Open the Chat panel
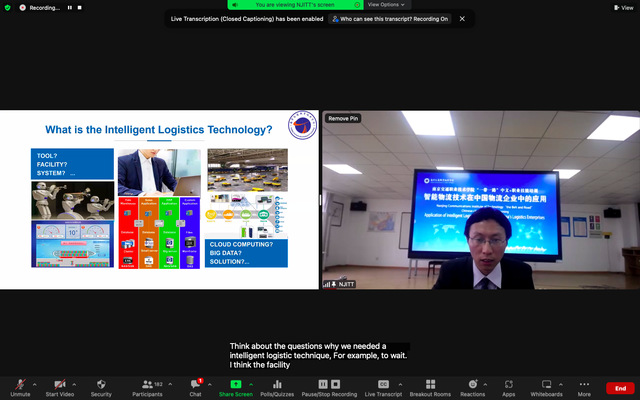Image resolution: width=640 pixels, height=400 pixels. tap(195, 386)
